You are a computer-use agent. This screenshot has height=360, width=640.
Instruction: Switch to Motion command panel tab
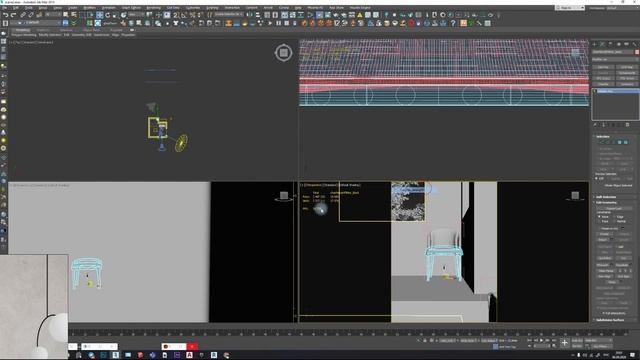pos(618,44)
